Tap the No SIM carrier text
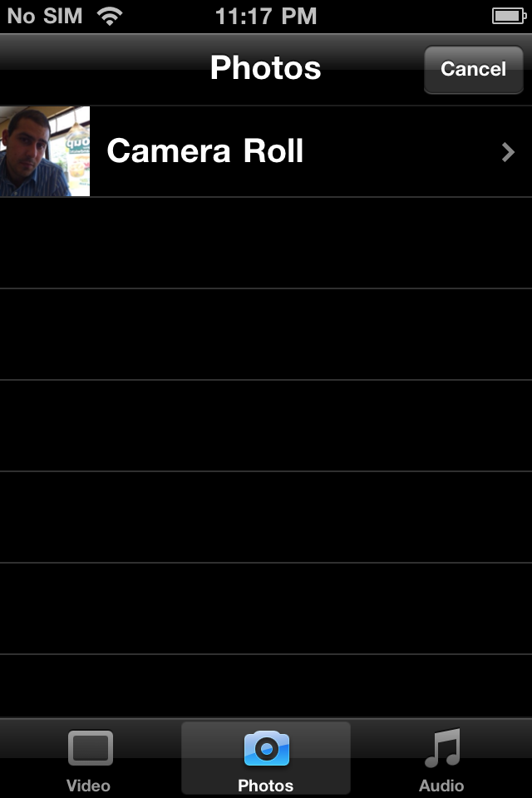 coord(44,16)
